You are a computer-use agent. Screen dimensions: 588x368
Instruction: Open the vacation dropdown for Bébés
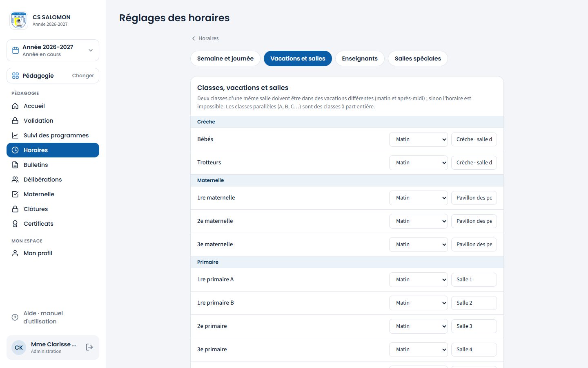click(x=419, y=139)
